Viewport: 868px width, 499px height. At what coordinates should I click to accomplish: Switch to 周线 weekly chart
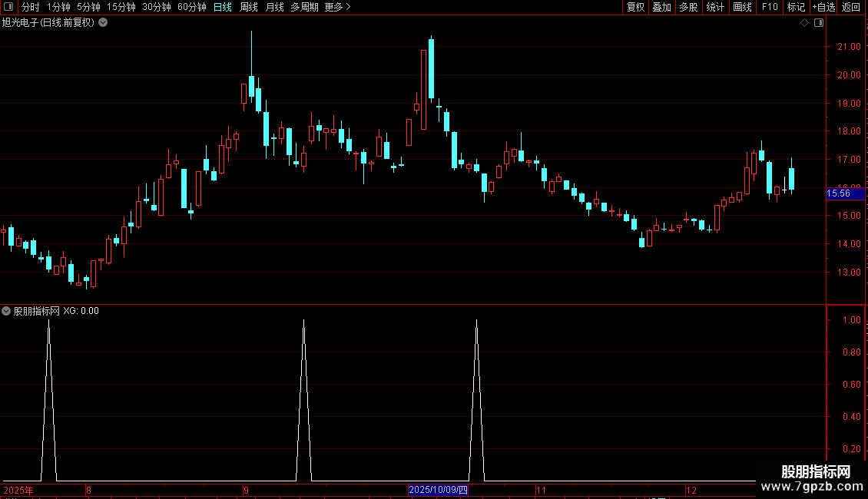point(249,7)
